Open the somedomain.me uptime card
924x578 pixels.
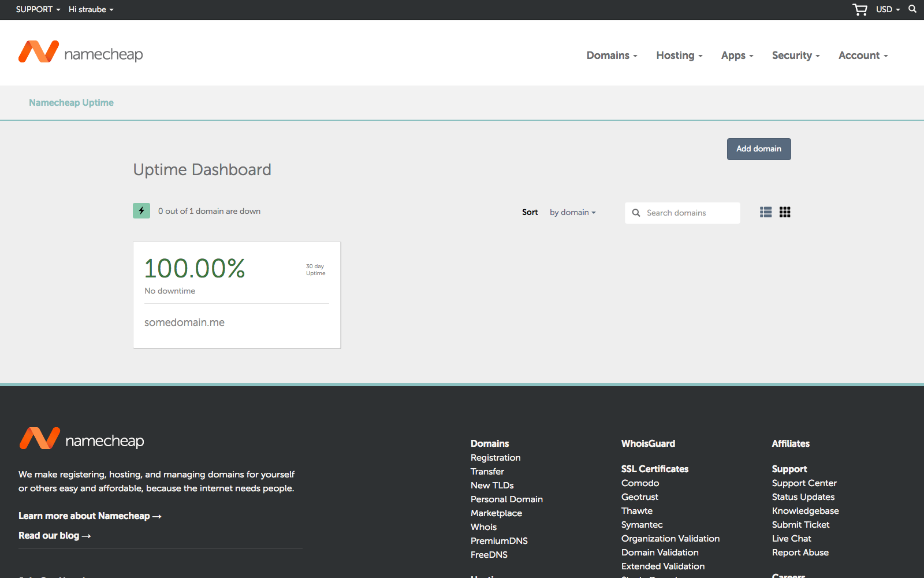coord(237,295)
